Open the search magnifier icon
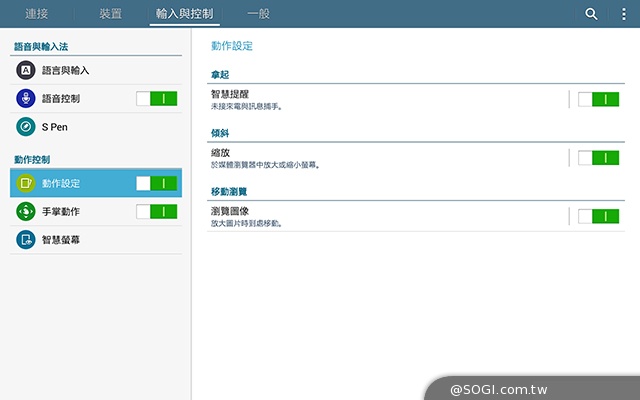Viewport: 640px width, 400px height. (591, 14)
